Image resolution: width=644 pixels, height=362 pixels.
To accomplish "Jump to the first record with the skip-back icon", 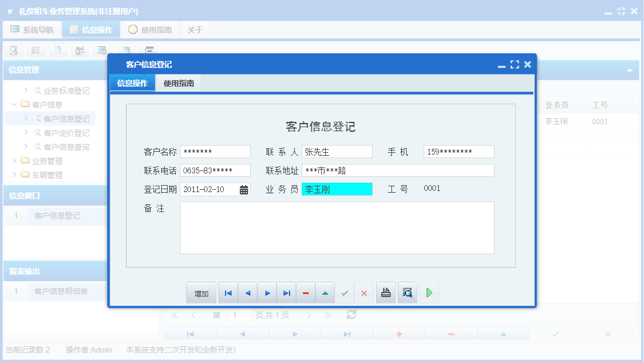I will click(x=227, y=292).
